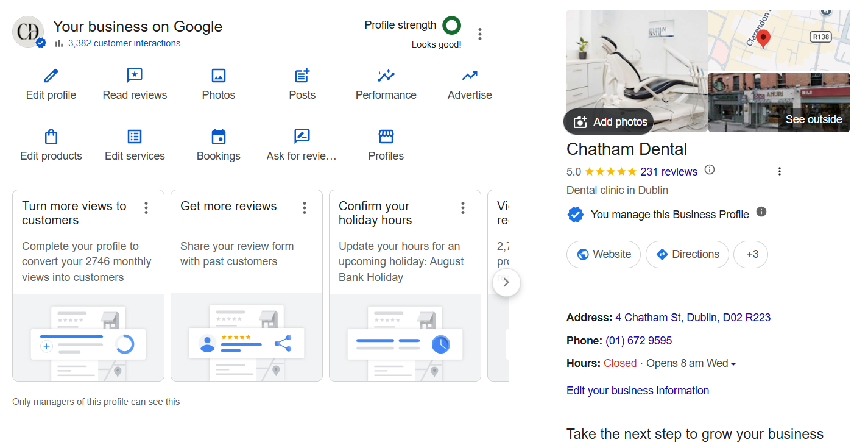868x448 pixels.
Task: Click info icon next to reviews count
Action: [x=710, y=170]
